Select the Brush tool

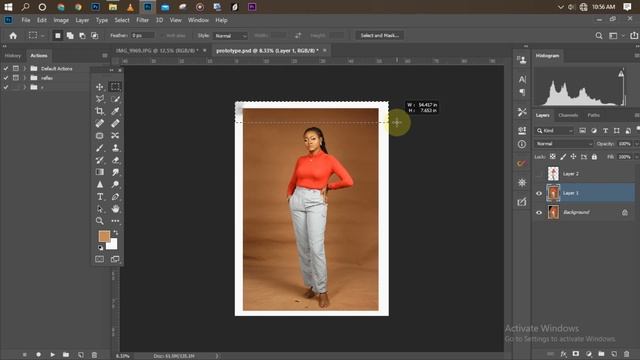(99, 148)
